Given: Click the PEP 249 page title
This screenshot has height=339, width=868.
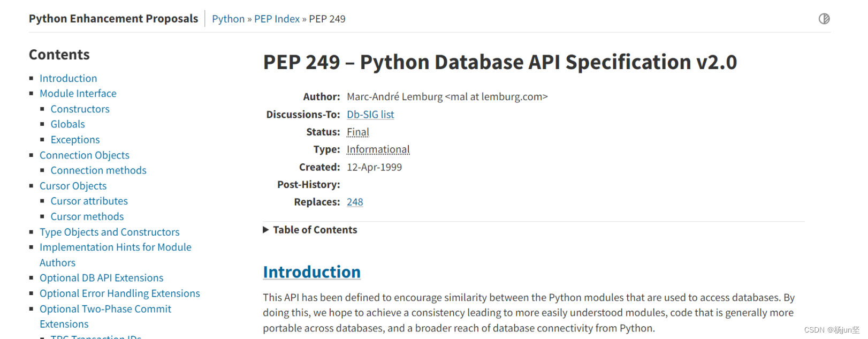Looking at the screenshot, I should coord(500,62).
